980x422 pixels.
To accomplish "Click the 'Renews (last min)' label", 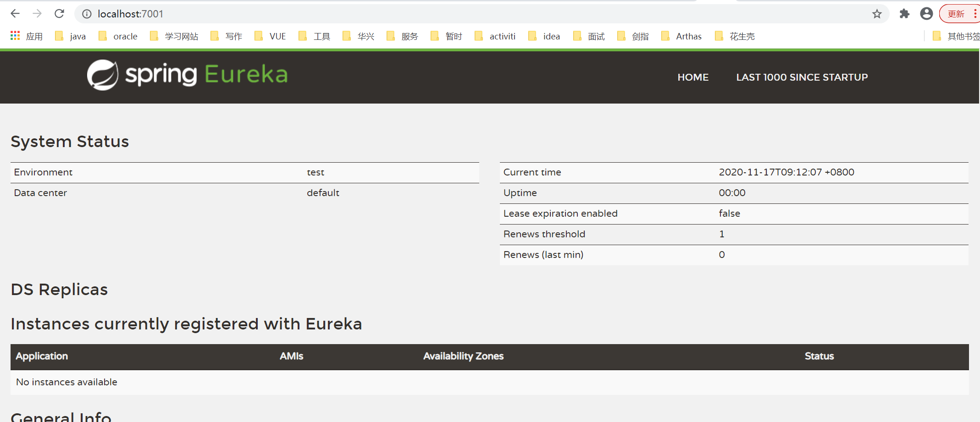I will tap(543, 255).
